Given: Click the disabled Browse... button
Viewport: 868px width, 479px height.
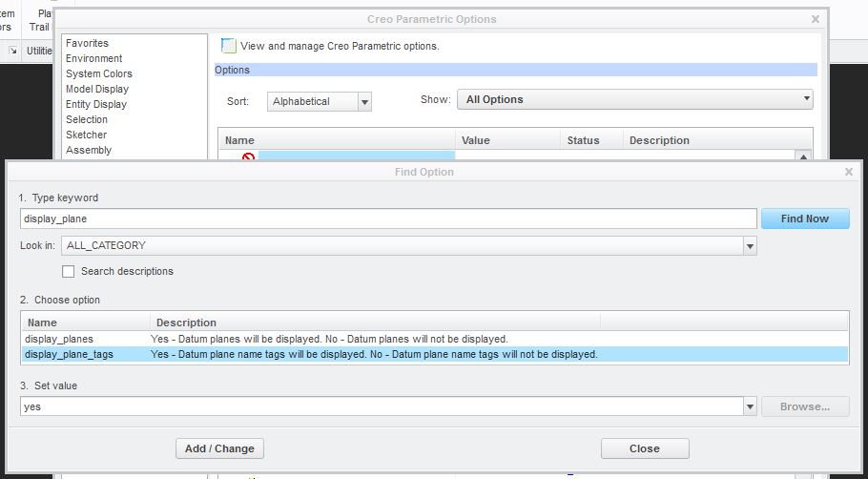Looking at the screenshot, I should (x=805, y=406).
